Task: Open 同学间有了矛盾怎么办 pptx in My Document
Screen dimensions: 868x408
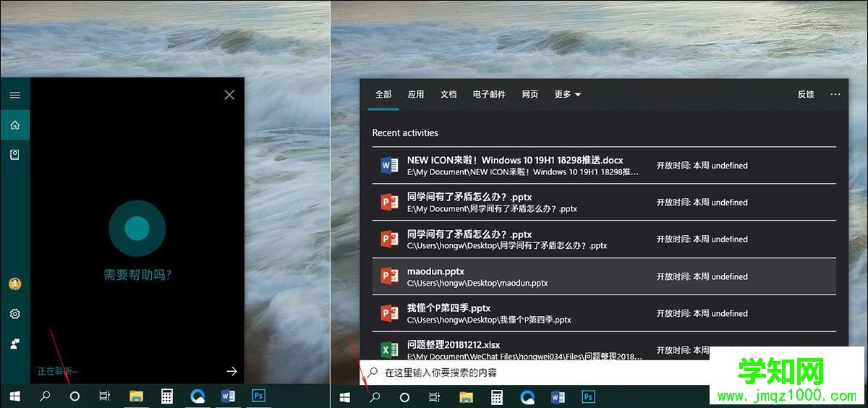Action: [604, 203]
